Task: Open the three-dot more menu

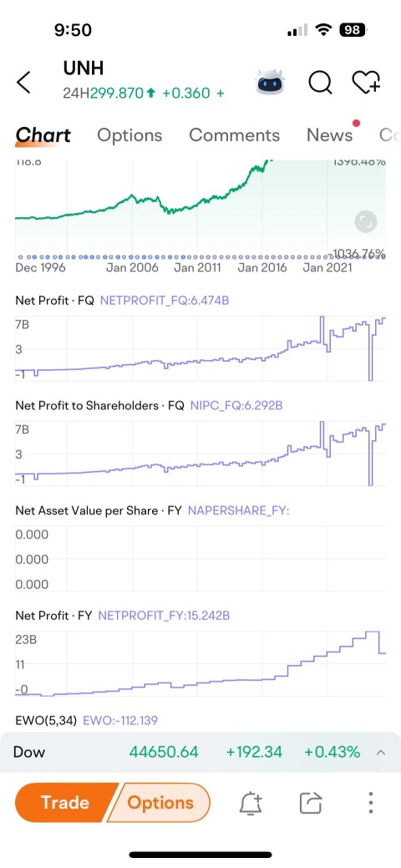Action: (371, 803)
